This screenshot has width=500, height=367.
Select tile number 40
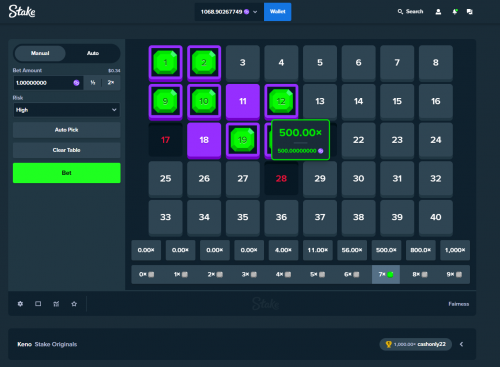[436, 217]
